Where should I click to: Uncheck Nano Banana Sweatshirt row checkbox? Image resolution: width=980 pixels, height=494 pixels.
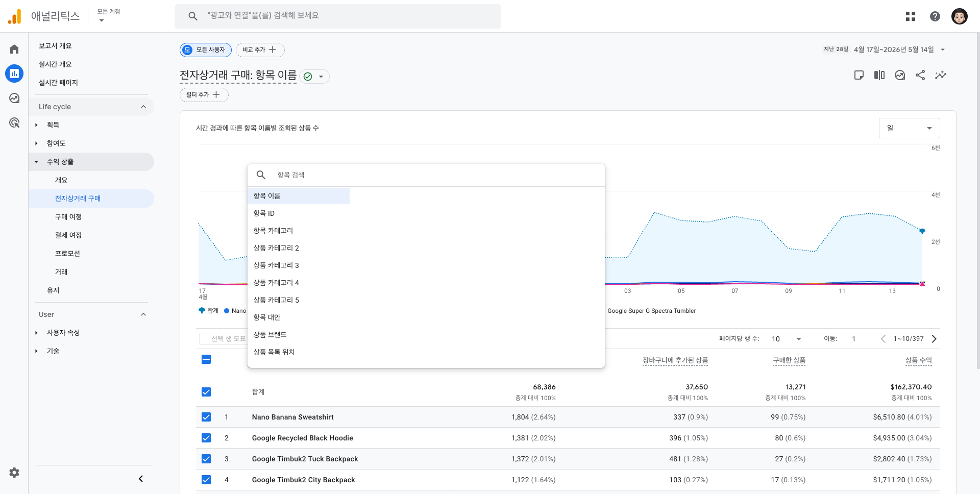pyautogui.click(x=206, y=417)
